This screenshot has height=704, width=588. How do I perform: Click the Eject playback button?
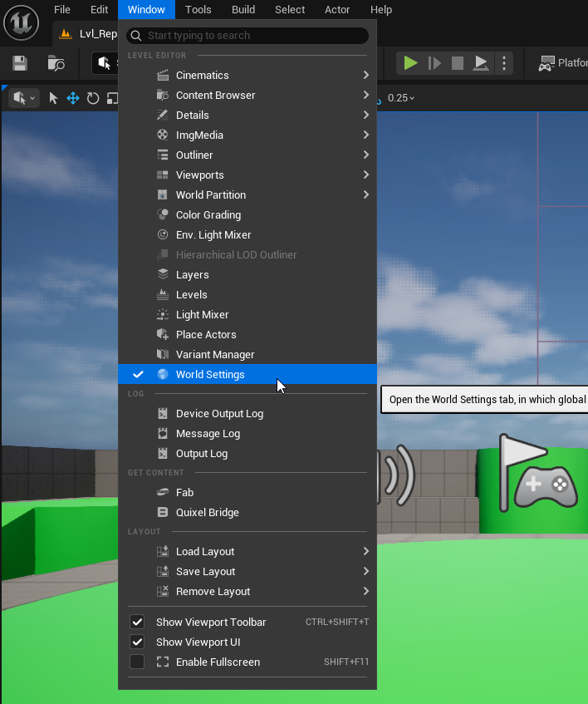tap(481, 63)
